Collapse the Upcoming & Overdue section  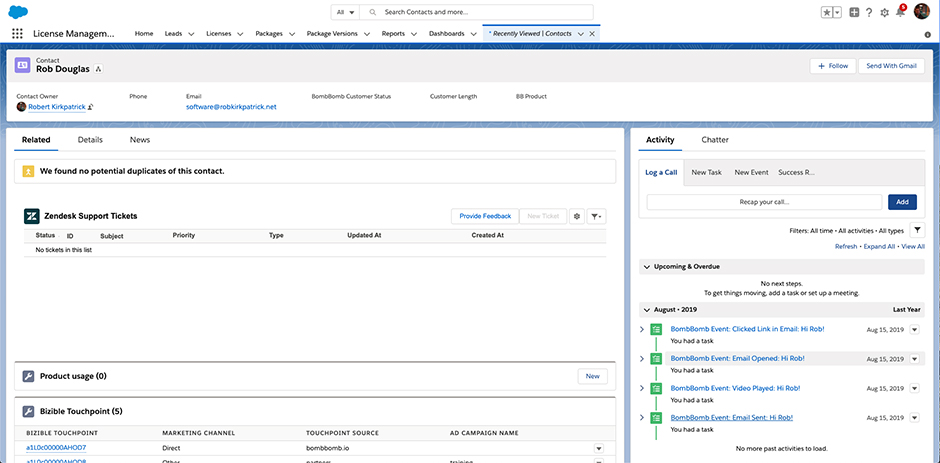click(647, 266)
